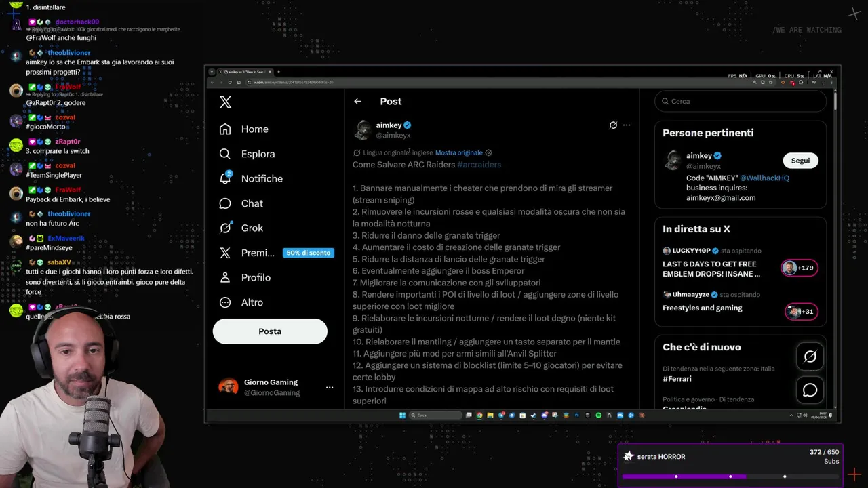868x488 pixels.
Task: Click the 50% di sconto badge
Action: pos(308,253)
